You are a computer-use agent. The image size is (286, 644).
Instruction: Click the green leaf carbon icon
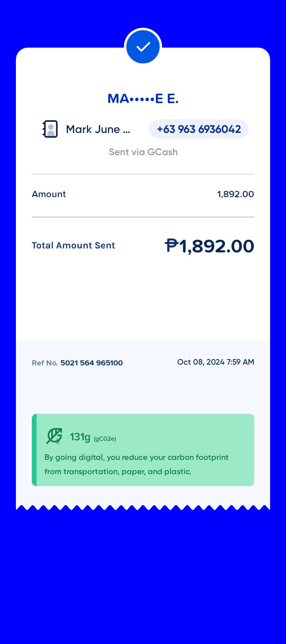(x=54, y=436)
